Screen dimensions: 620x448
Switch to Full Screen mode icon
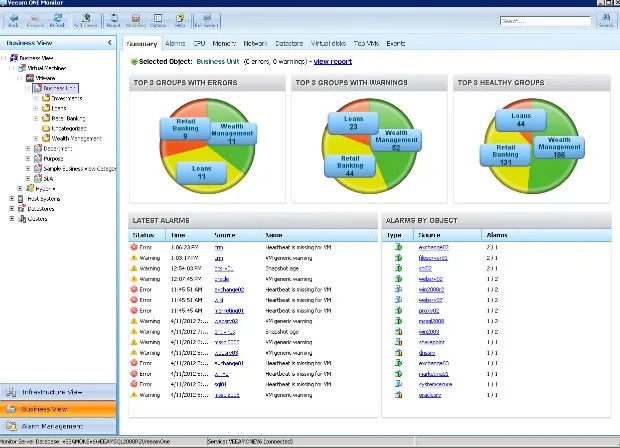[206, 20]
